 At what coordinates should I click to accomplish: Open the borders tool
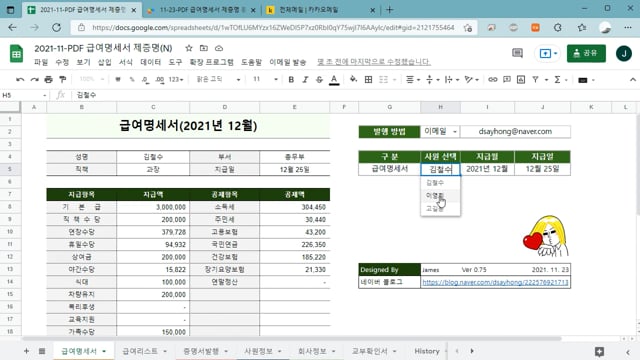point(368,80)
